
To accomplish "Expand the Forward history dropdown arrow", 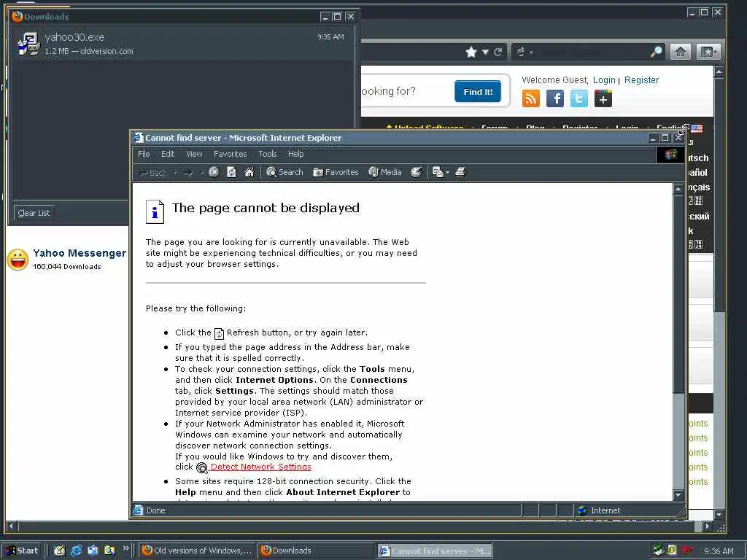I will [x=201, y=172].
